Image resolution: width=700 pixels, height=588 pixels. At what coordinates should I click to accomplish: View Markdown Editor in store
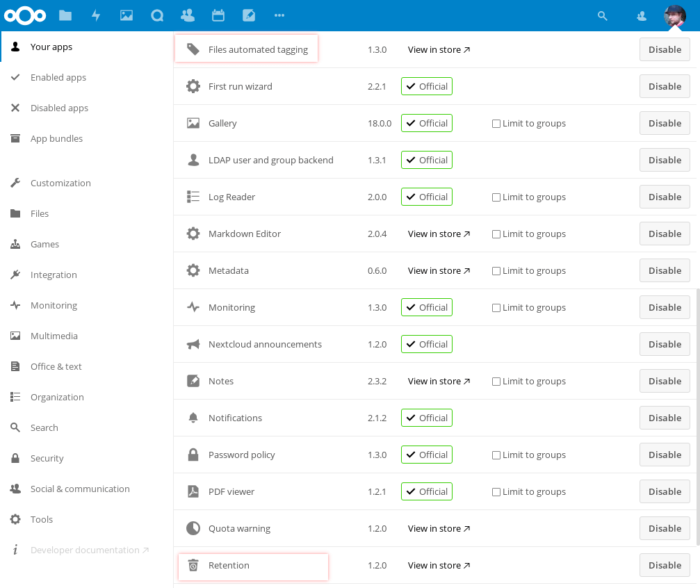click(439, 234)
